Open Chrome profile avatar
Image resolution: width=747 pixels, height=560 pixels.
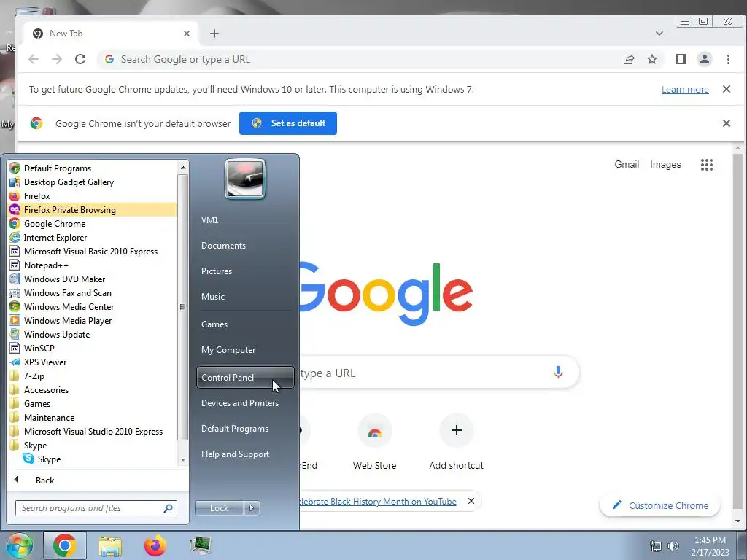coord(705,59)
